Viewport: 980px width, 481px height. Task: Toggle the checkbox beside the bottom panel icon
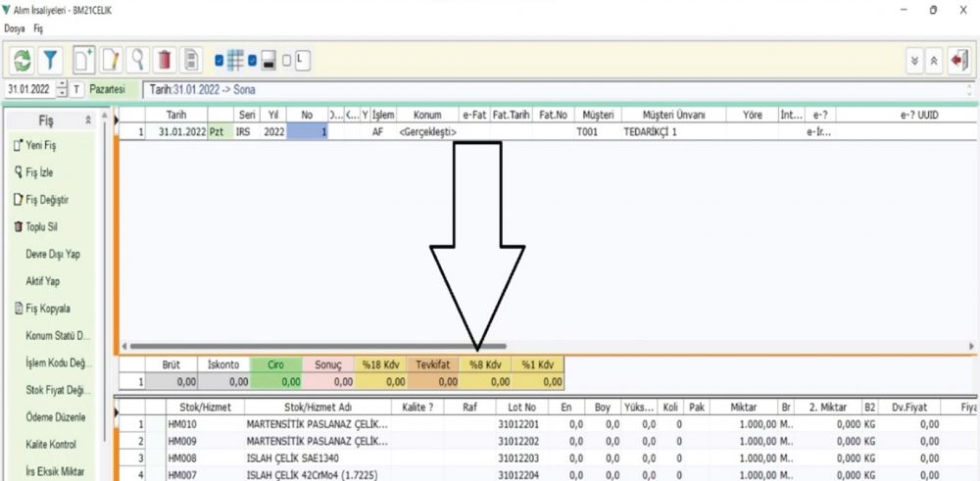tap(253, 61)
